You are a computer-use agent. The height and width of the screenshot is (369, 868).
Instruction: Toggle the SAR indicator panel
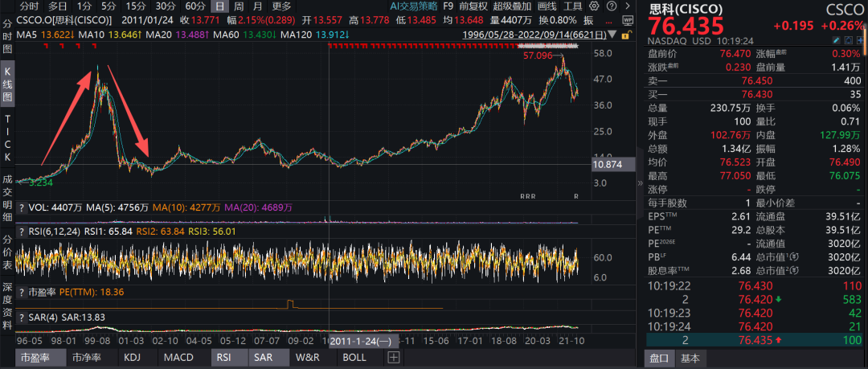[264, 358]
